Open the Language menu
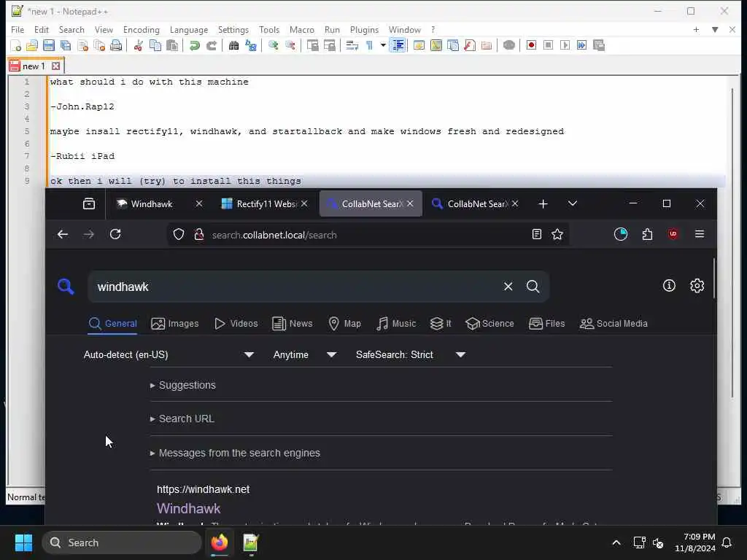 (x=189, y=29)
